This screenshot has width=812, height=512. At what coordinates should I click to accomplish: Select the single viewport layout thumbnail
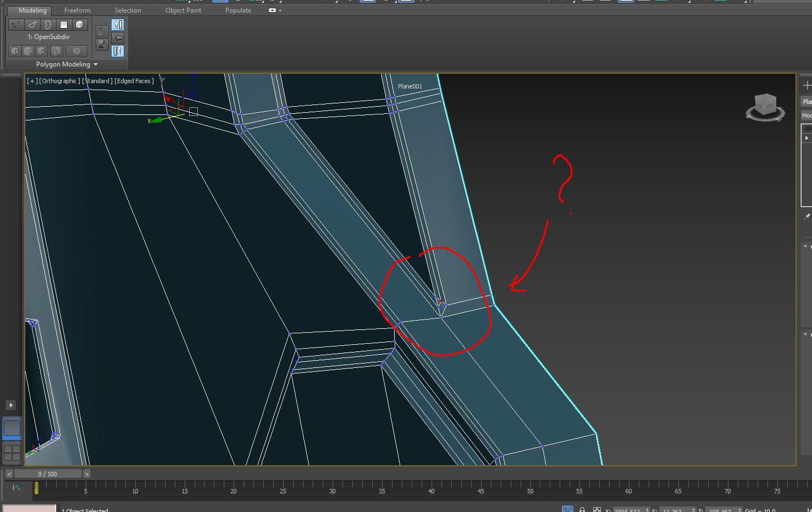click(x=12, y=429)
